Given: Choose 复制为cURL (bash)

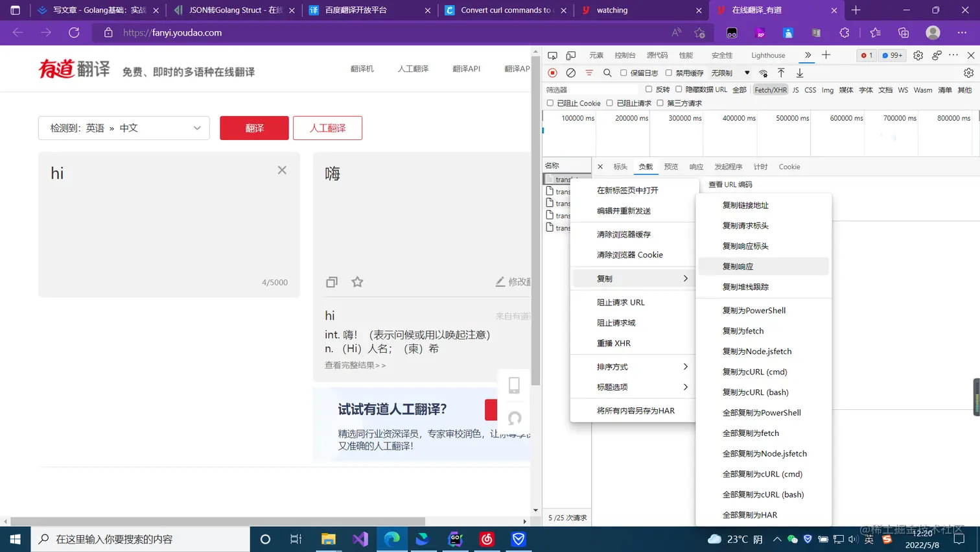Looking at the screenshot, I should (x=764, y=392).
